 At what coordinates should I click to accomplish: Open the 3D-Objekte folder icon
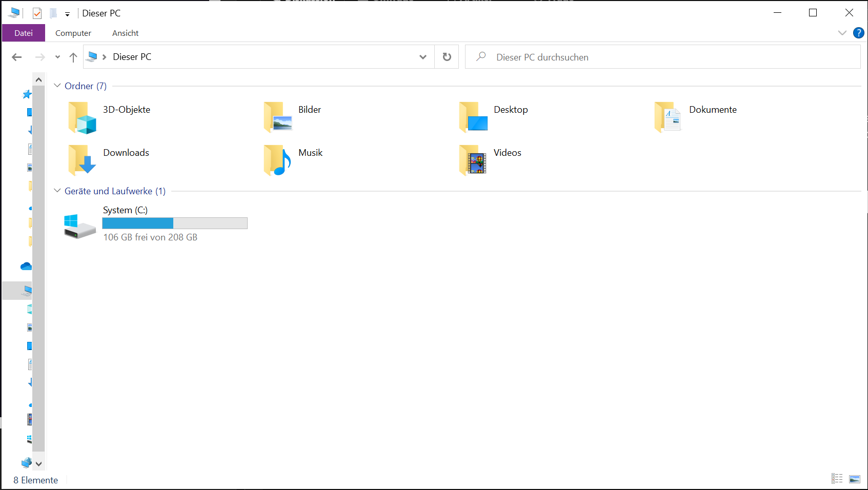coord(82,117)
